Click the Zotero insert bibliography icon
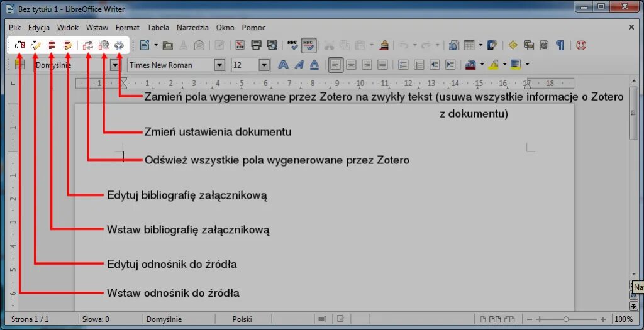Screen dimensions: 644x330 click(52, 45)
